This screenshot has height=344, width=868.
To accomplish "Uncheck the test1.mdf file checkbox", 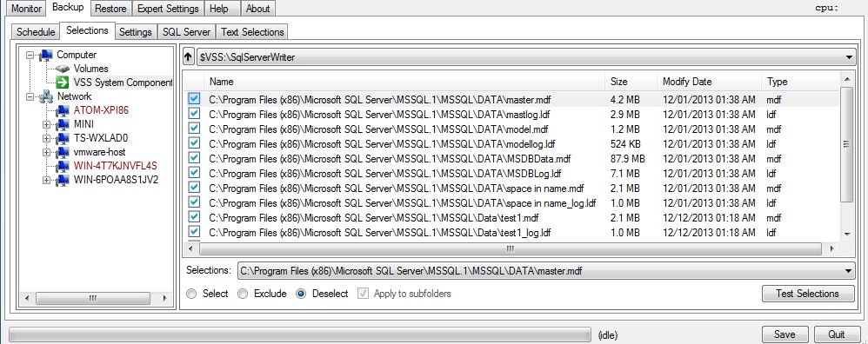I will [194, 217].
